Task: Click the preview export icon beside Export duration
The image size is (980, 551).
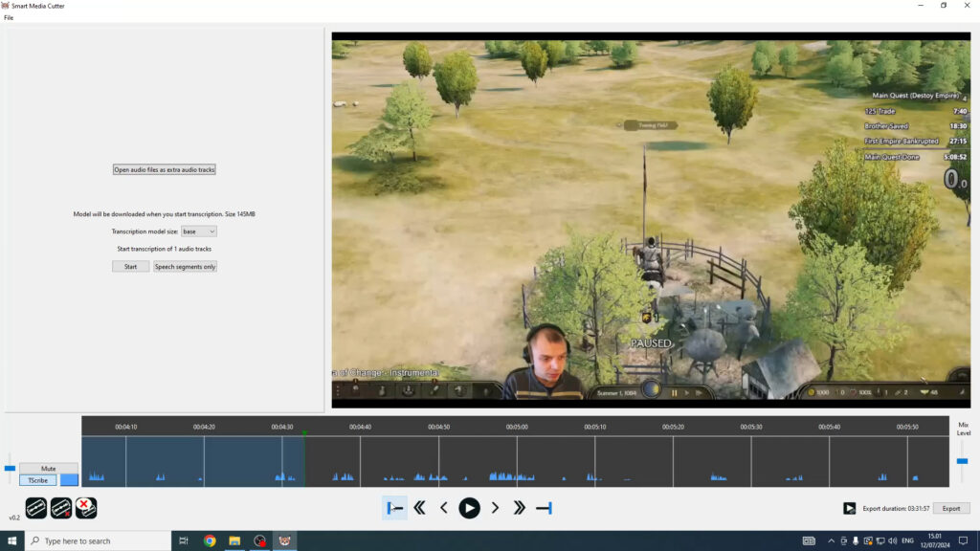Action: pos(849,509)
